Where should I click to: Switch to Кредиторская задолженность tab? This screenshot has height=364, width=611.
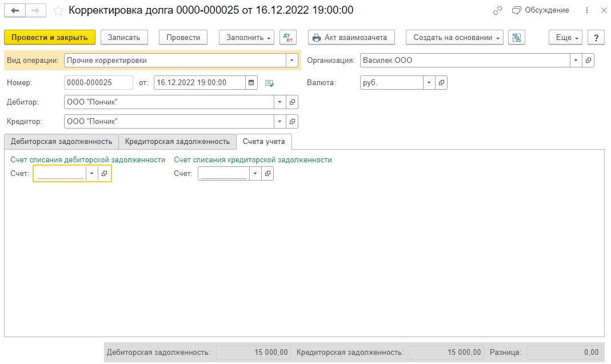177,142
